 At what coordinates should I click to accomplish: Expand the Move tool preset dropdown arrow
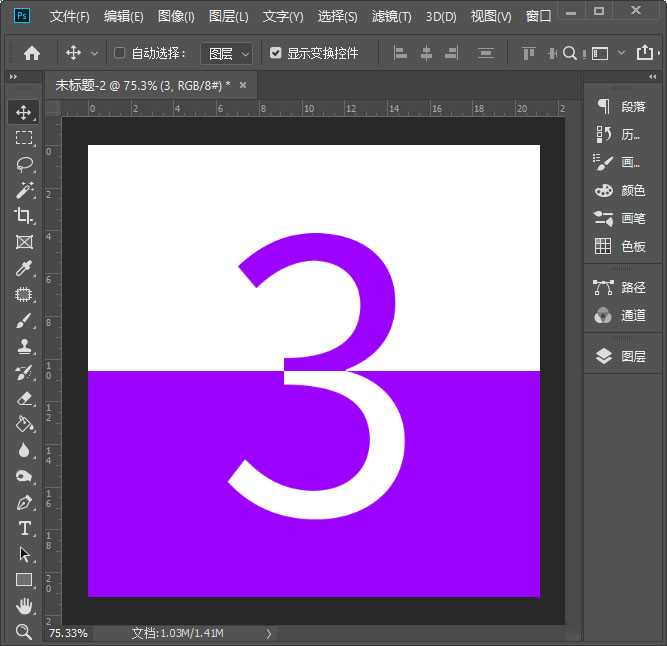click(95, 53)
